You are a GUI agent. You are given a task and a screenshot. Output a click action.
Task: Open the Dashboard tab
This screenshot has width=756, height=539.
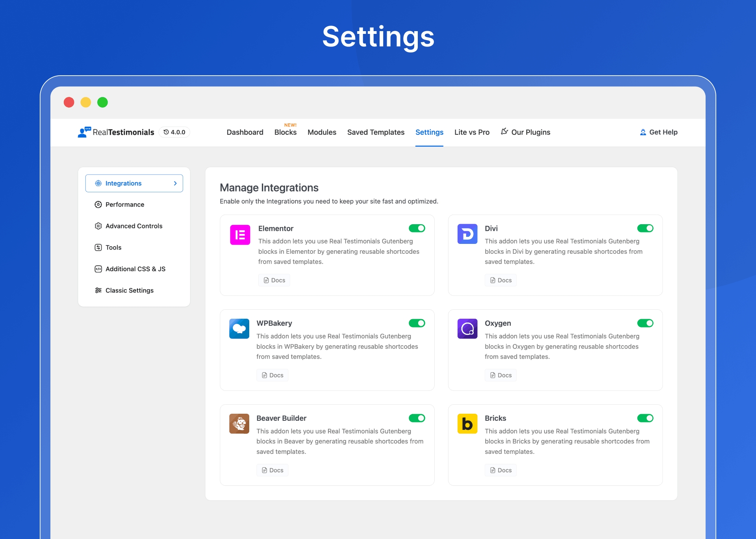245,132
